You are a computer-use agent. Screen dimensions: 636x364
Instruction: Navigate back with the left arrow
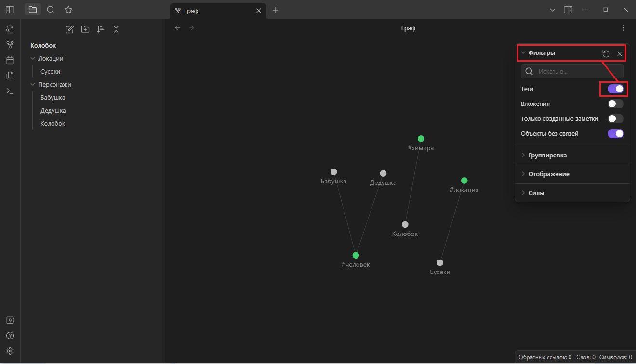coord(178,28)
